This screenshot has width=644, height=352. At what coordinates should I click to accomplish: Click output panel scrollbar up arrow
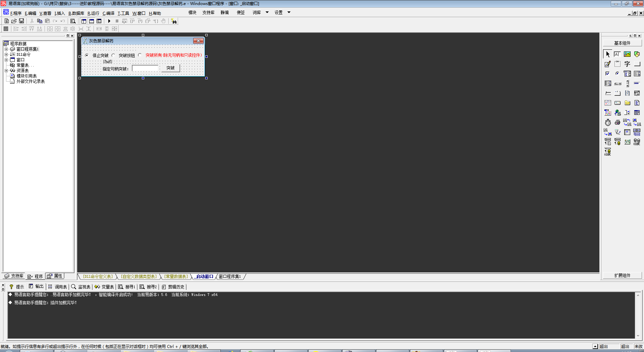(638, 295)
